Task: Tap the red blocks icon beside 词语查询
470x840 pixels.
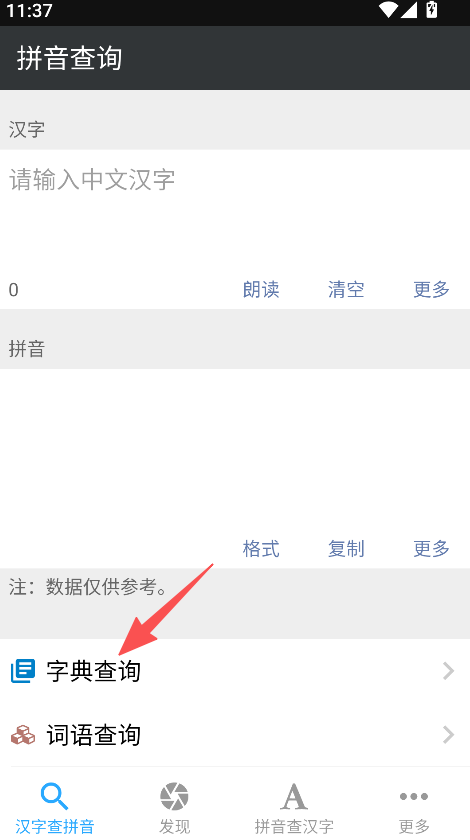Action: click(23, 734)
